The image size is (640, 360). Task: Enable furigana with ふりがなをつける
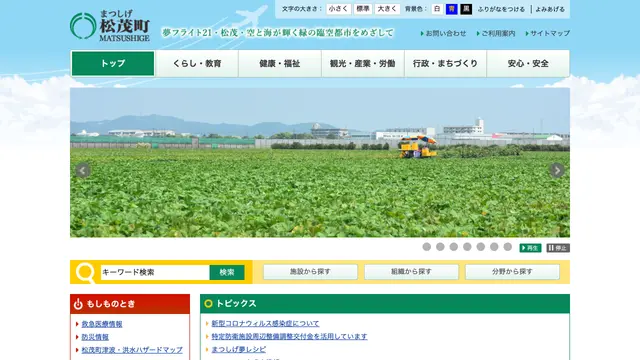pos(501,9)
